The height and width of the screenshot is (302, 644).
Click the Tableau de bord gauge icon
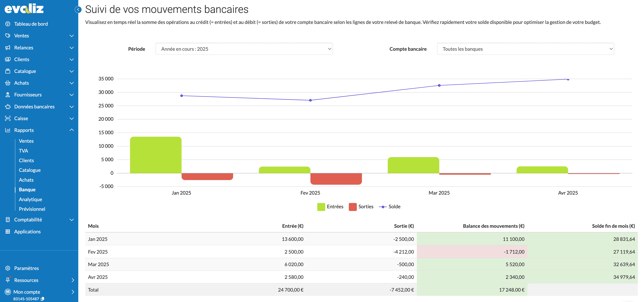point(8,24)
